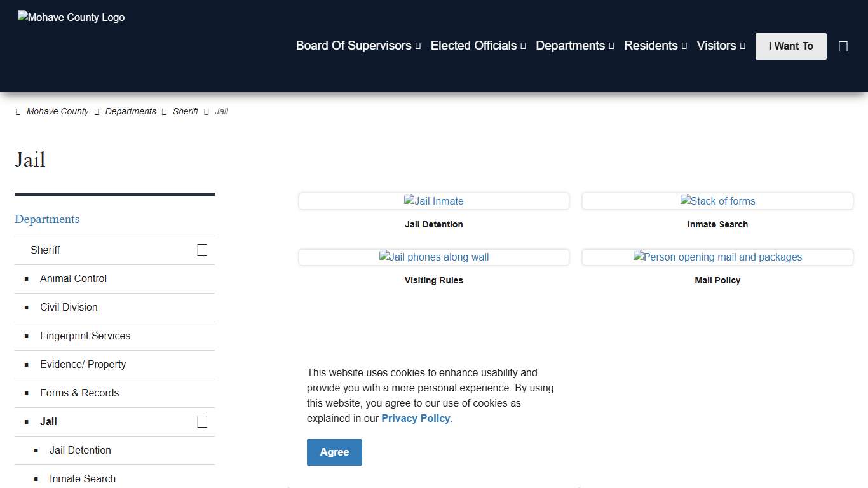Expand the Elected Officials menu
This screenshot has width=868, height=488.
tap(478, 46)
